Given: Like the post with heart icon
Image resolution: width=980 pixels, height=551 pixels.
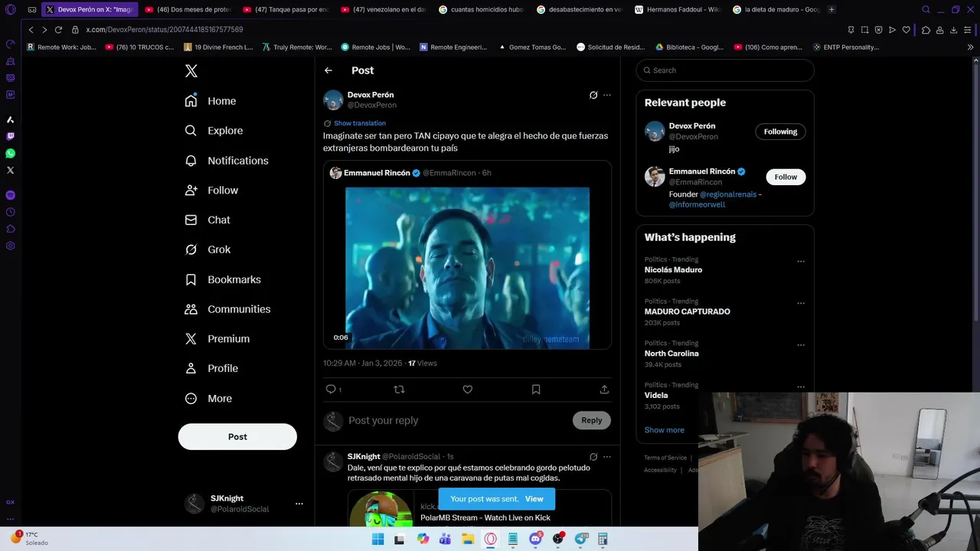Looking at the screenshot, I should [468, 390].
